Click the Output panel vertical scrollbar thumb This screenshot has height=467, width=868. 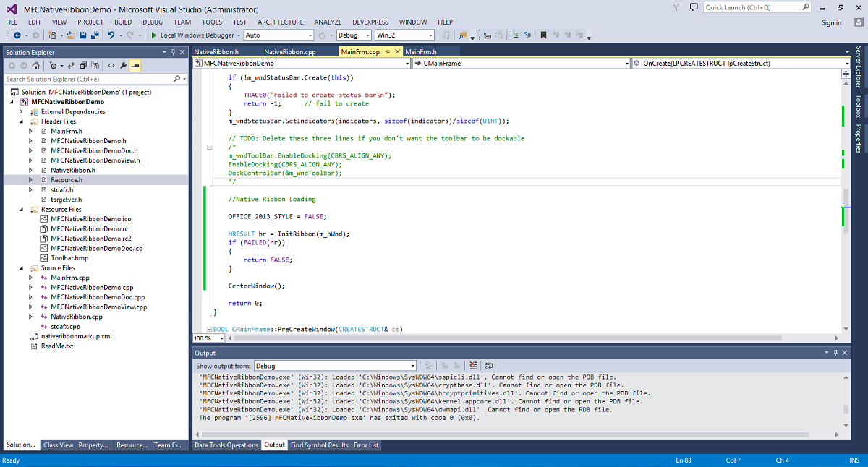(846, 409)
